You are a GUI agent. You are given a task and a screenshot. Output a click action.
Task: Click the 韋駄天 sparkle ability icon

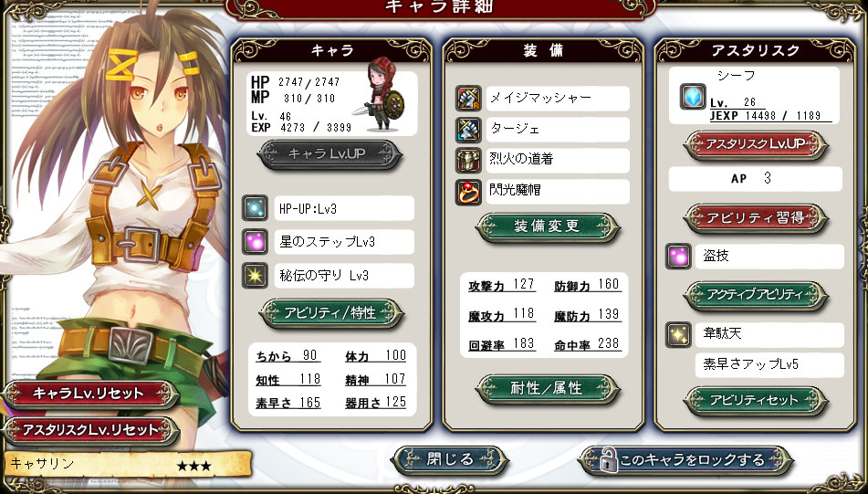click(678, 334)
